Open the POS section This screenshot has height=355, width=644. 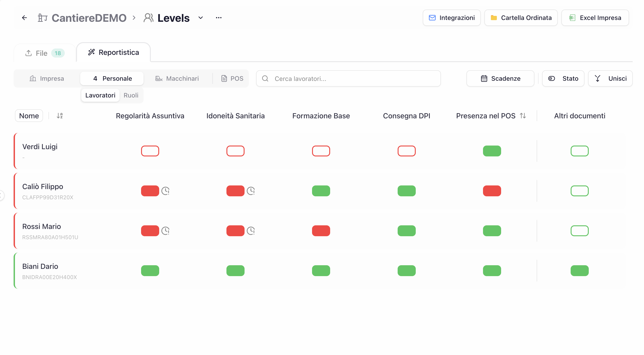(x=232, y=79)
